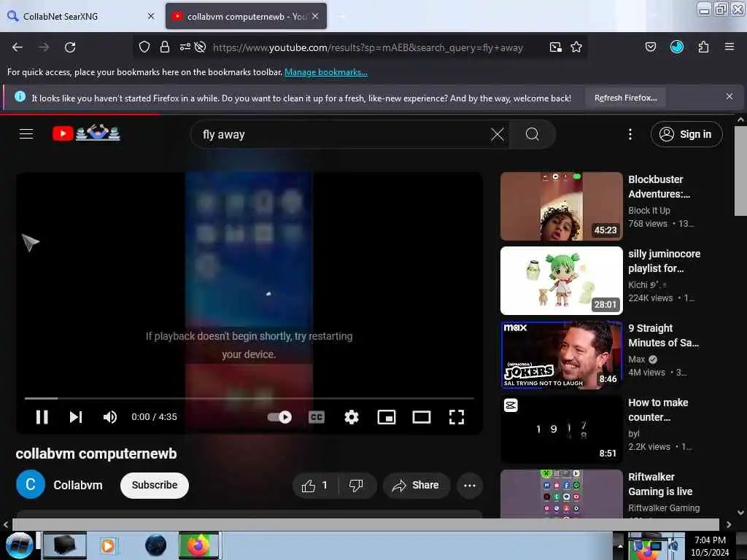Open the Firefox extensions puzzle icon
Image resolution: width=747 pixels, height=560 pixels.
pyautogui.click(x=704, y=47)
